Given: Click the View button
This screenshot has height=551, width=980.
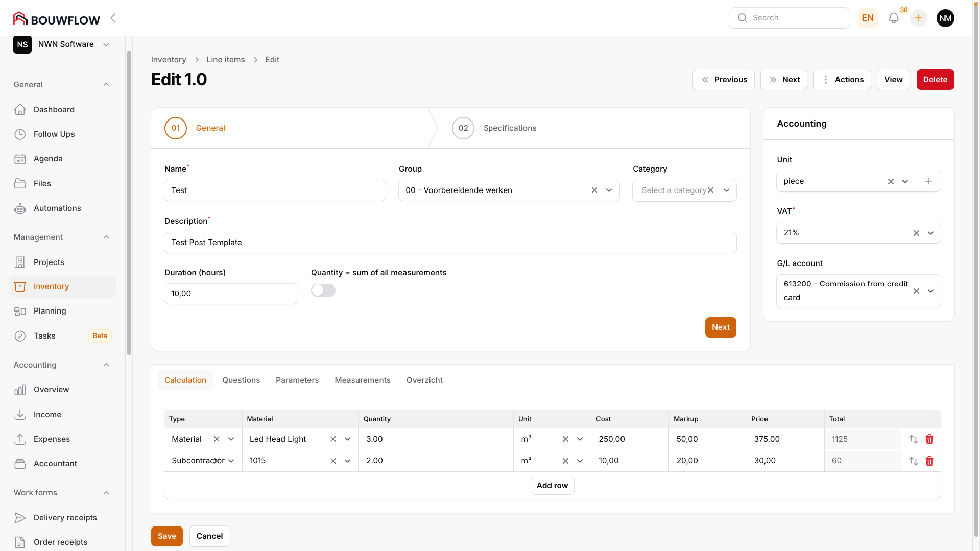Looking at the screenshot, I should [x=893, y=80].
